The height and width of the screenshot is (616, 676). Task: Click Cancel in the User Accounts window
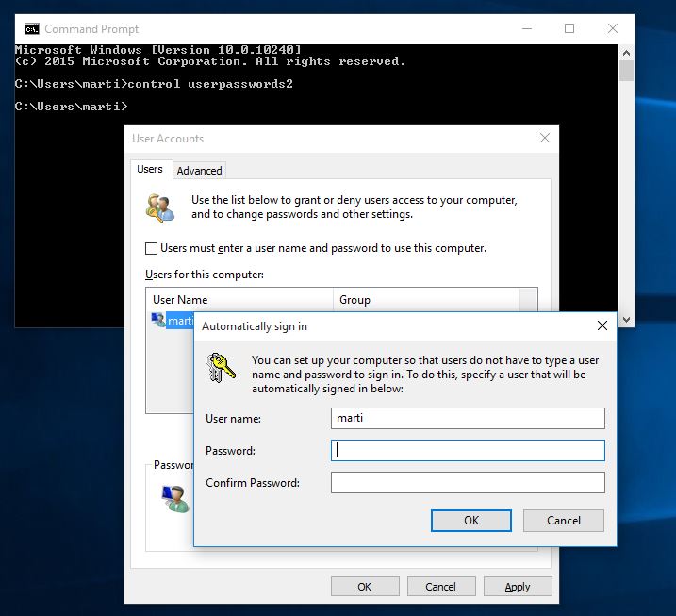click(441, 587)
